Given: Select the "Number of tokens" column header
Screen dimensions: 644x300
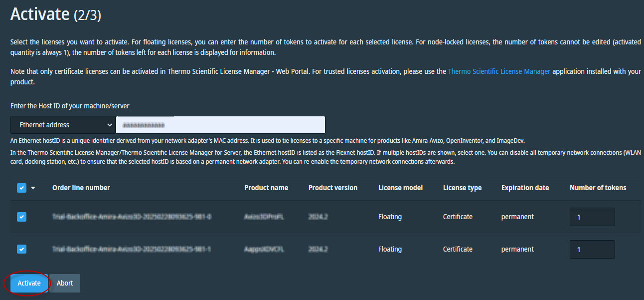Looking at the screenshot, I should 598,188.
